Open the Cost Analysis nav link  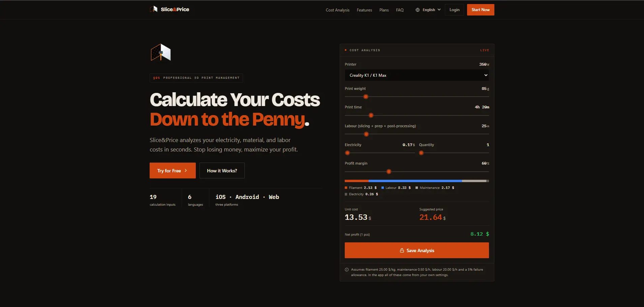(x=337, y=10)
